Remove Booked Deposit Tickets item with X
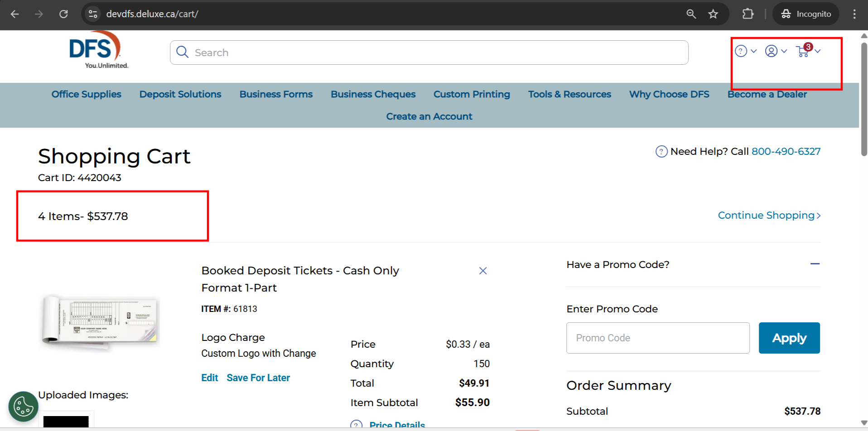868x431 pixels. click(483, 271)
